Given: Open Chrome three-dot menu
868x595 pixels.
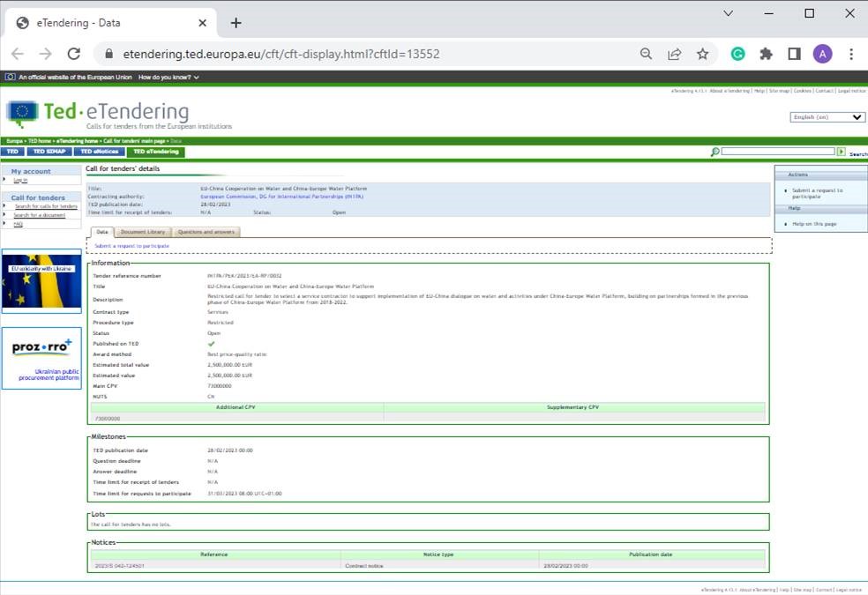Looking at the screenshot, I should (x=851, y=54).
